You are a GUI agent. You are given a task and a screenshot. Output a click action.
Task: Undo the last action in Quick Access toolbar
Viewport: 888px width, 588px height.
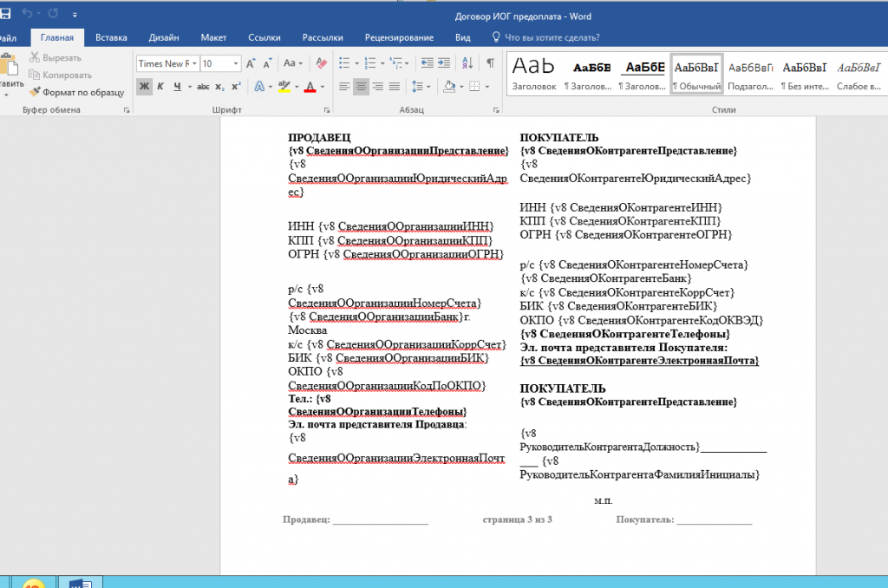27,13
